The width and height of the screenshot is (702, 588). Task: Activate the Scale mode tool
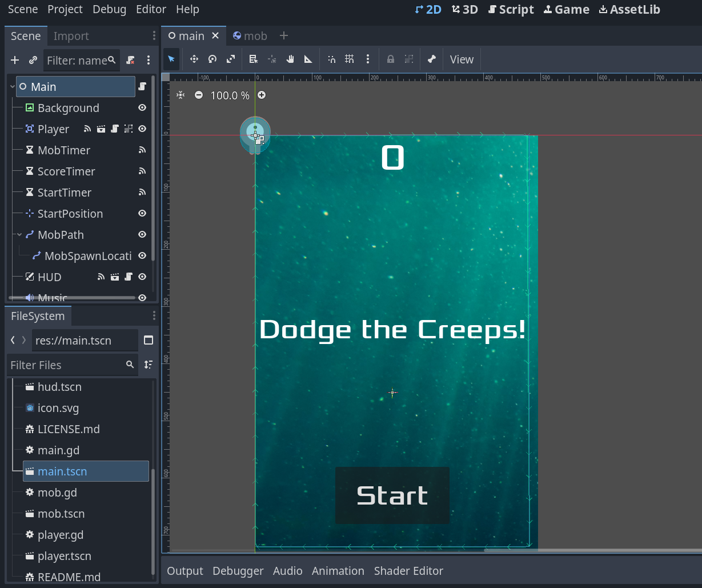[x=231, y=59]
